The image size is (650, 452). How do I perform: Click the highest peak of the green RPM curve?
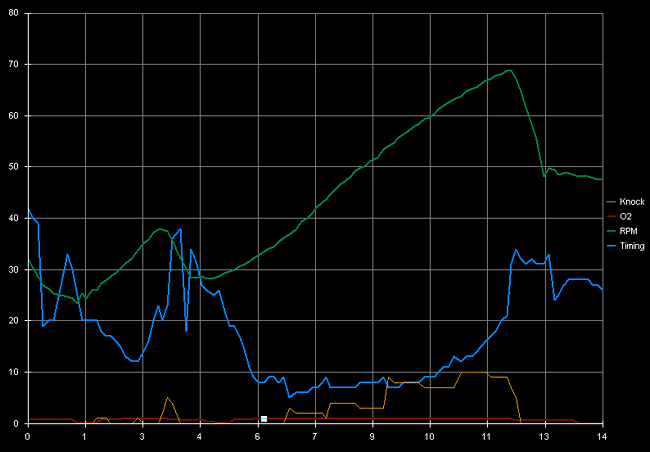(510, 70)
